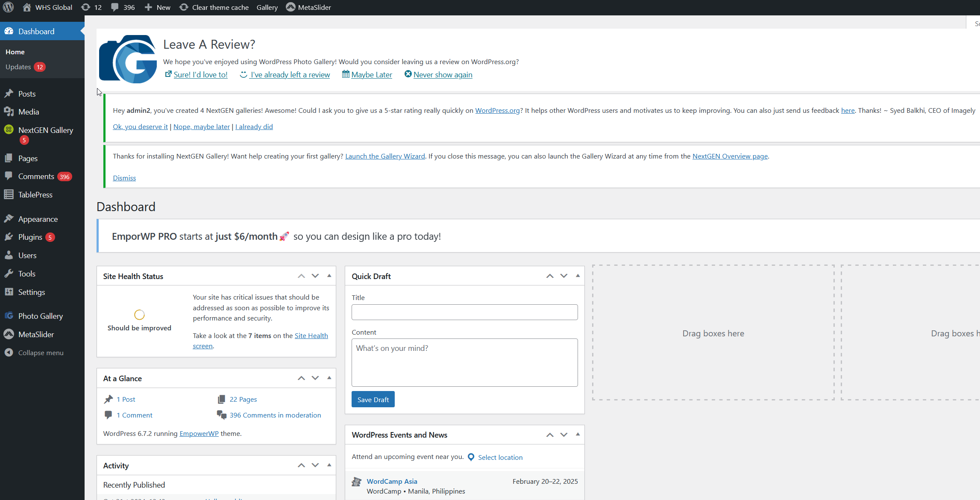The height and width of the screenshot is (500, 980).
Task: Dismiss the NextGEN Gallery notice
Action: pos(124,178)
